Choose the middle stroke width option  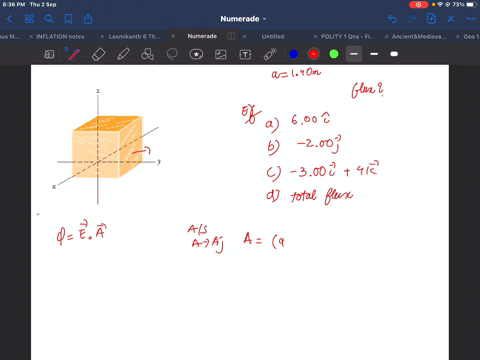374,54
